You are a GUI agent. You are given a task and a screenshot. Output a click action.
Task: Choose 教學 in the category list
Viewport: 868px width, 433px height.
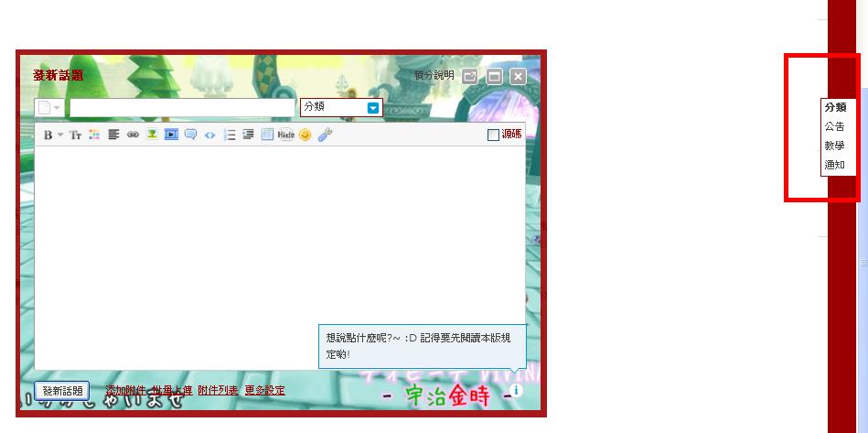834,146
